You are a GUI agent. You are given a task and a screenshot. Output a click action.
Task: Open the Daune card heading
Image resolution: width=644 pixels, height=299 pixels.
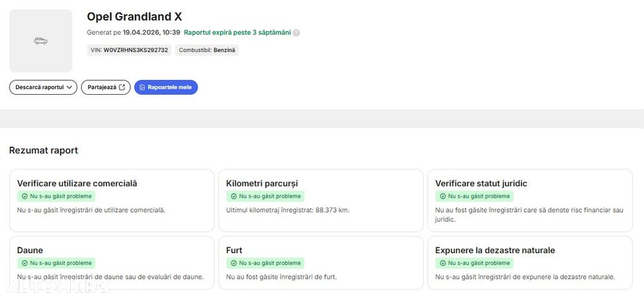[30, 250]
